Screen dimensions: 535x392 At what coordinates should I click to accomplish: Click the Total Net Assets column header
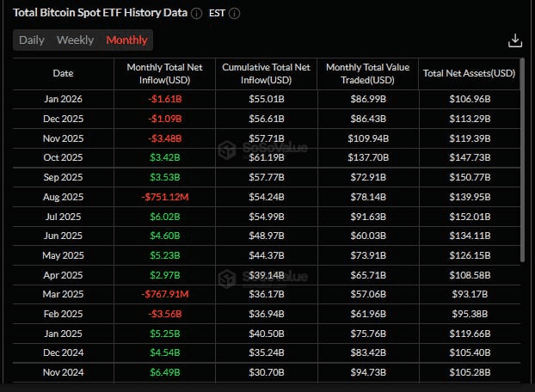(469, 74)
